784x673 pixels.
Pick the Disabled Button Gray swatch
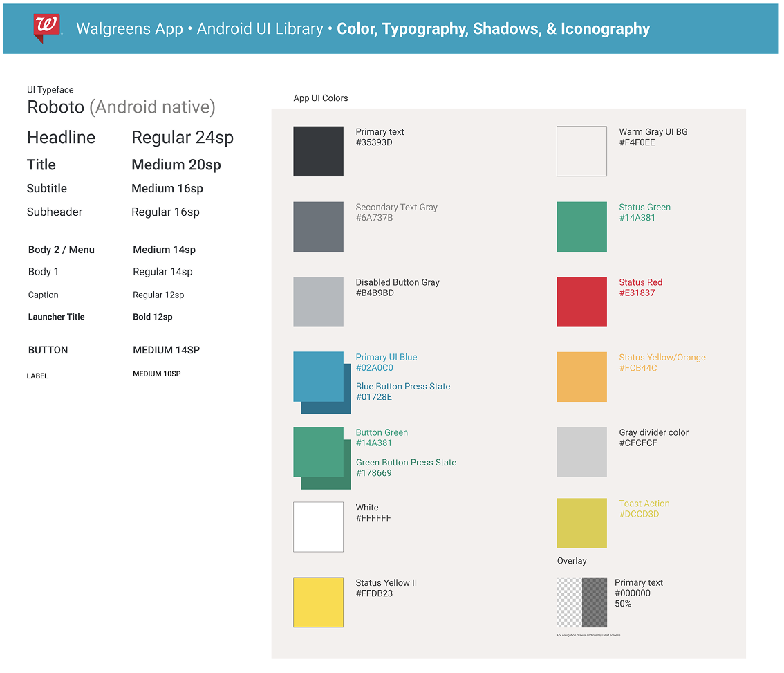319,302
